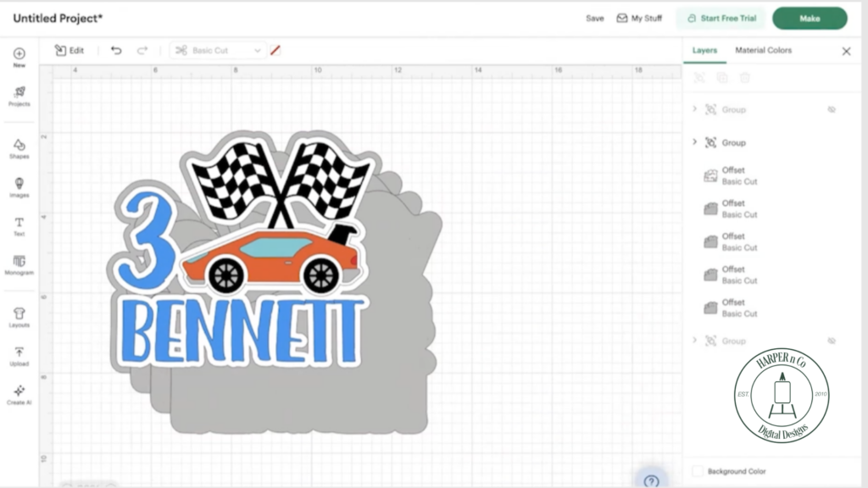This screenshot has height=488, width=868.
Task: Expand the visible Group layer
Action: coord(694,142)
